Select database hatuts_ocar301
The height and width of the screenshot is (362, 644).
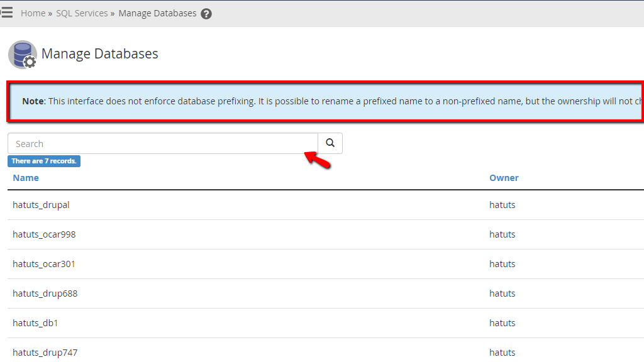pos(44,264)
